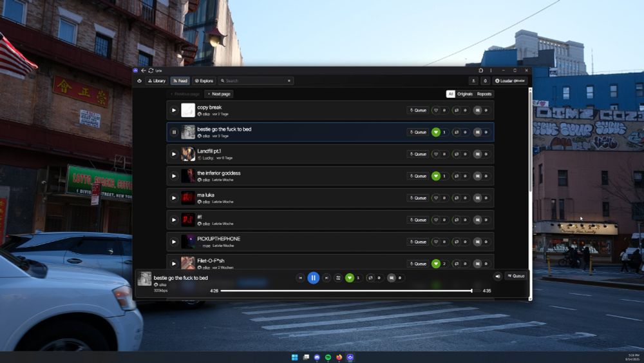This screenshot has height=363, width=644.
Task: Unlike 'bestie go the fuck to bed' in list
Action: click(436, 132)
